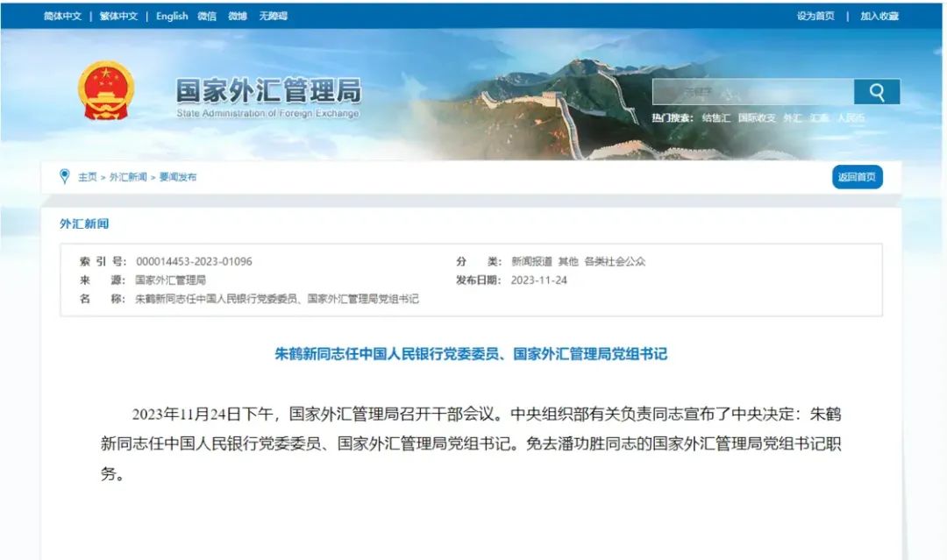This screenshot has width=947, height=560.
Task: Open the English site version
Action: point(172,17)
